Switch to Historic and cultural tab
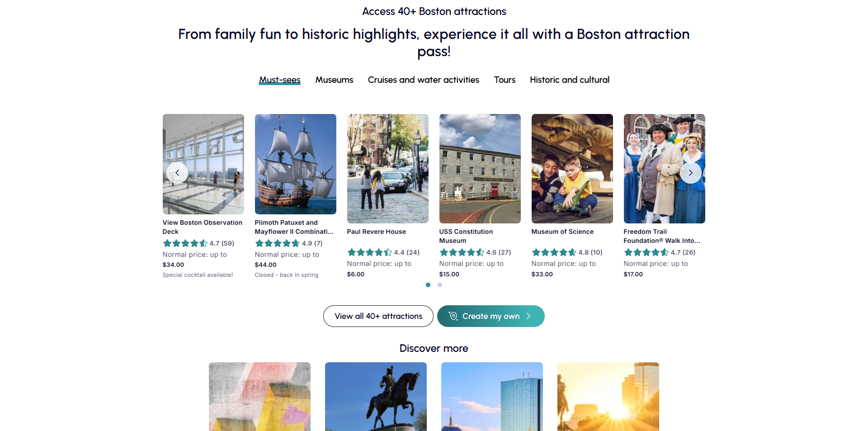The height and width of the screenshot is (431, 868). point(569,80)
